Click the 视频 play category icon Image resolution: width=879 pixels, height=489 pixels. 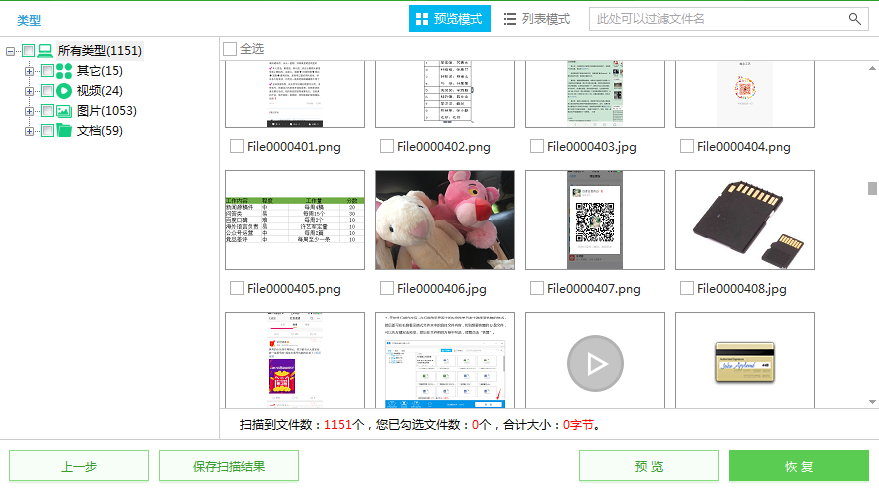point(64,91)
